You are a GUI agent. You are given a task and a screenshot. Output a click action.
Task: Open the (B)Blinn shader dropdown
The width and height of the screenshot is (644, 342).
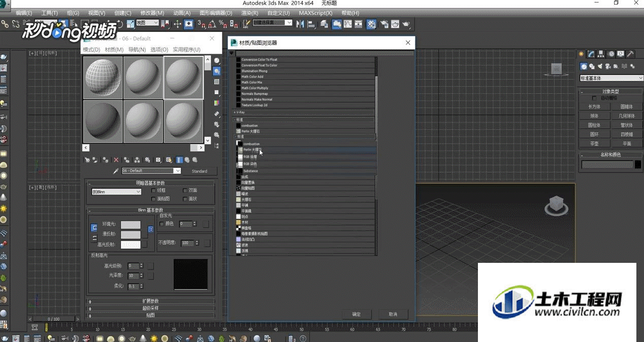coord(116,192)
